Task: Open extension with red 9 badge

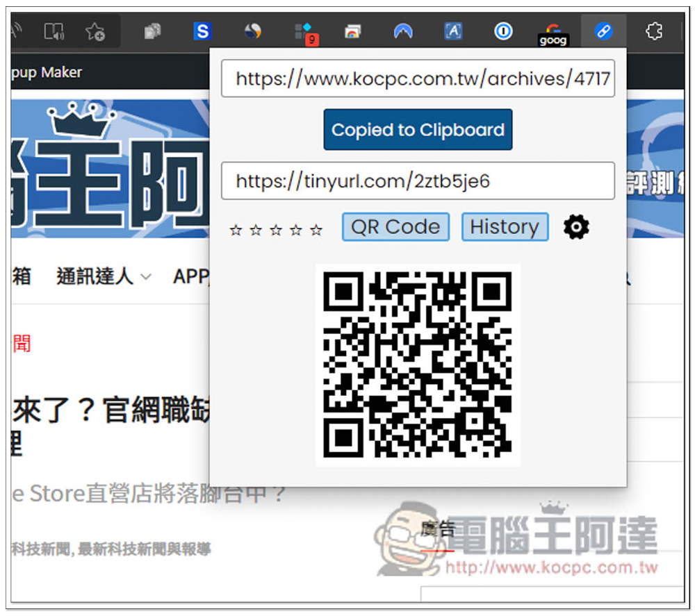Action: click(x=306, y=33)
